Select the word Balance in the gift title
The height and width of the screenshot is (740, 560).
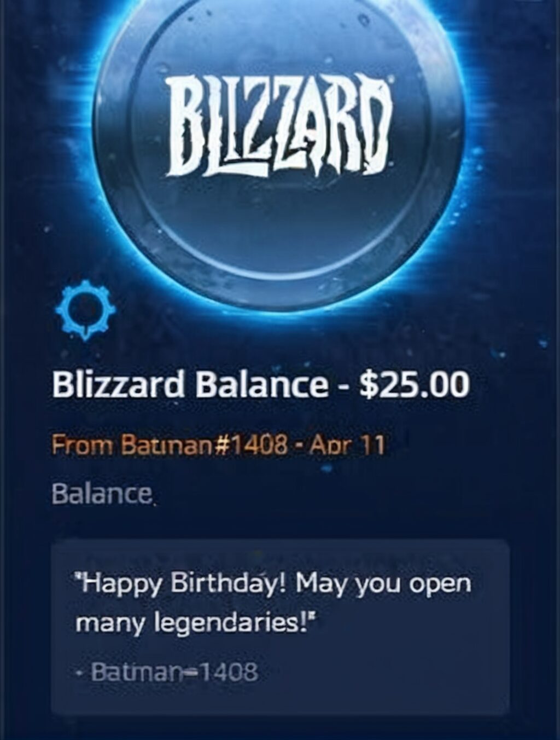coord(261,385)
